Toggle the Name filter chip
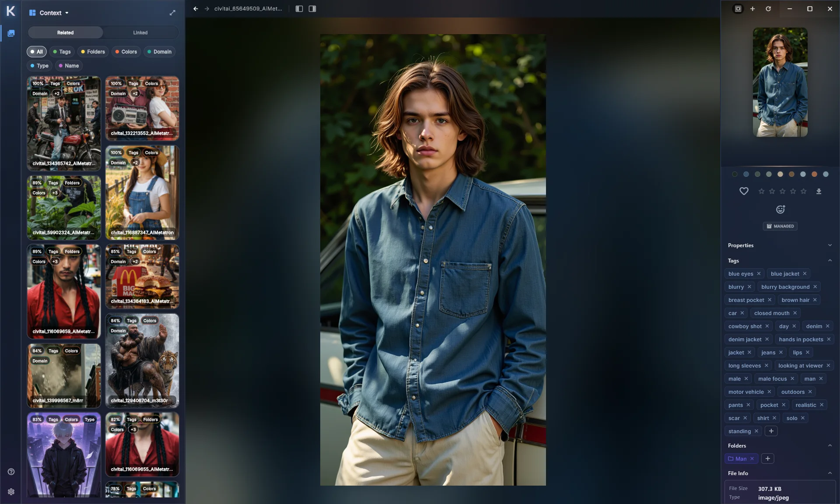This screenshot has height=504, width=840. click(x=69, y=66)
